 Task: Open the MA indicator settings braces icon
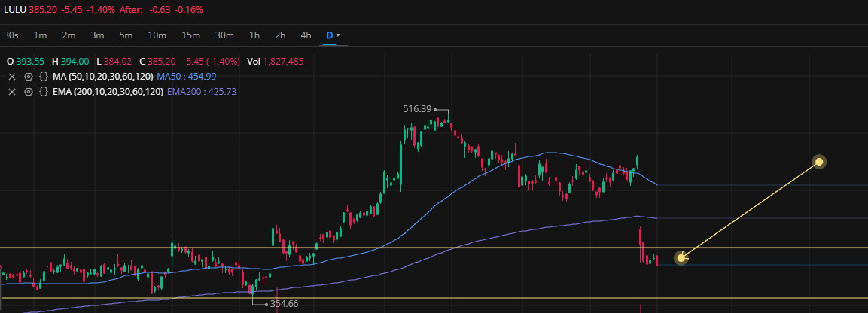44,76
